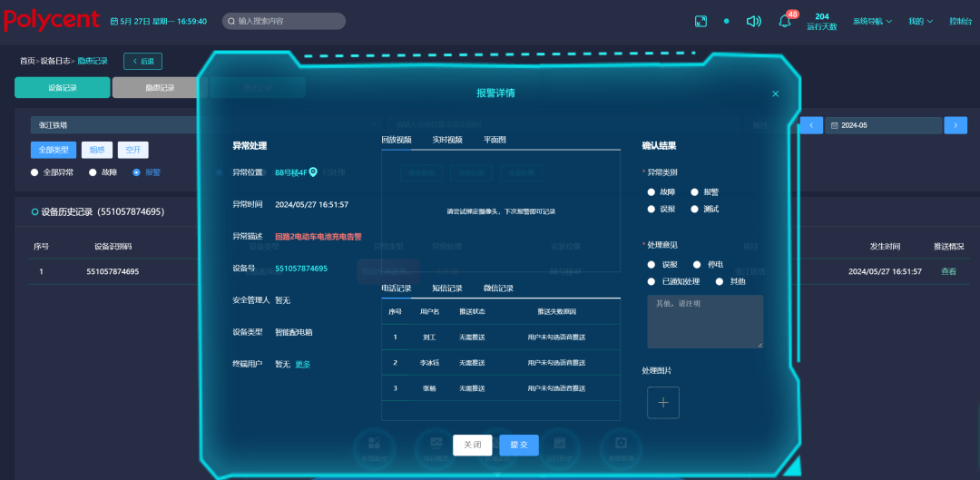Click the 其他，请注明 text area

705,321
